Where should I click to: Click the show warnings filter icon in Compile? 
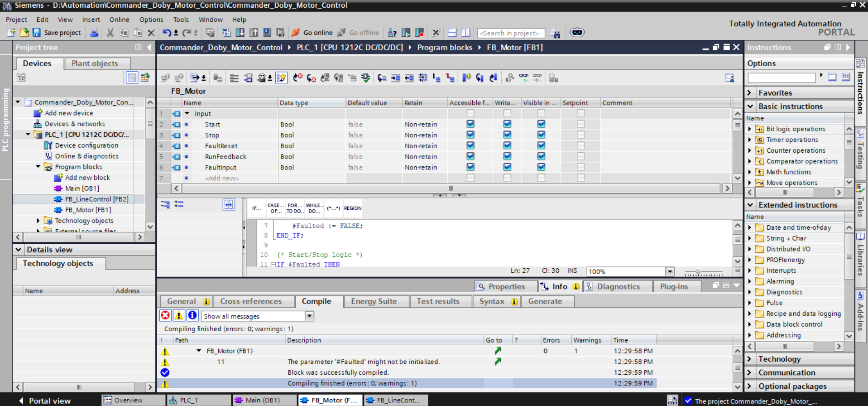(179, 315)
